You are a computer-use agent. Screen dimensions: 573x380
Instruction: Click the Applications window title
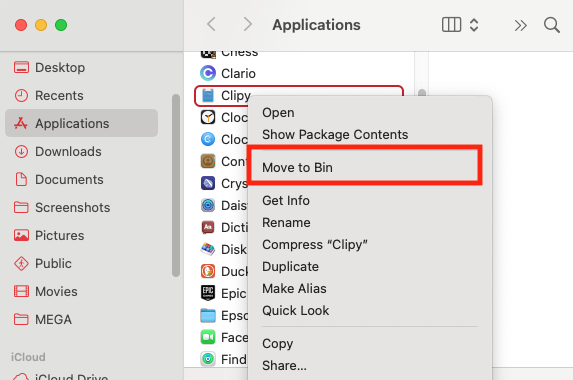click(316, 25)
